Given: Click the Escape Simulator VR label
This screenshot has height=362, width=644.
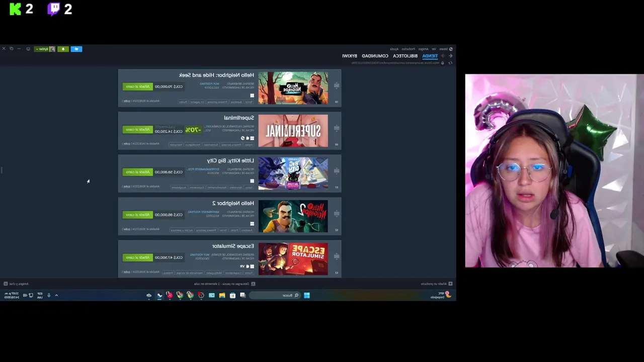Looking at the screenshot, I should click(x=242, y=266).
